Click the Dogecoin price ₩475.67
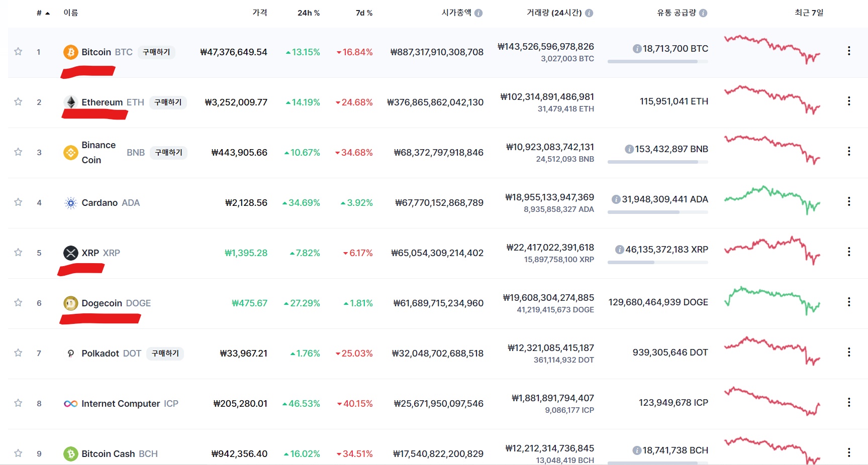The image size is (868, 465). click(x=249, y=303)
